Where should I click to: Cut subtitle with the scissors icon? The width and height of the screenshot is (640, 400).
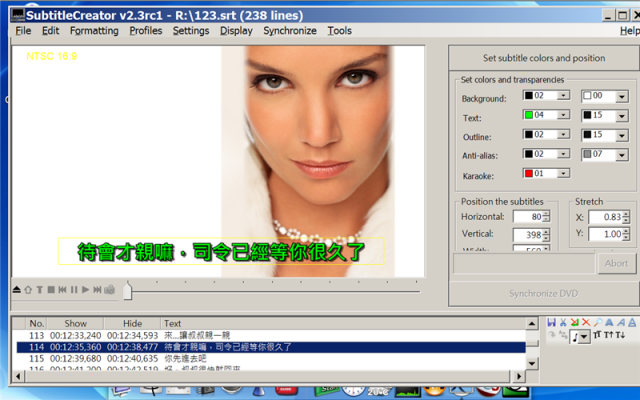(x=563, y=322)
